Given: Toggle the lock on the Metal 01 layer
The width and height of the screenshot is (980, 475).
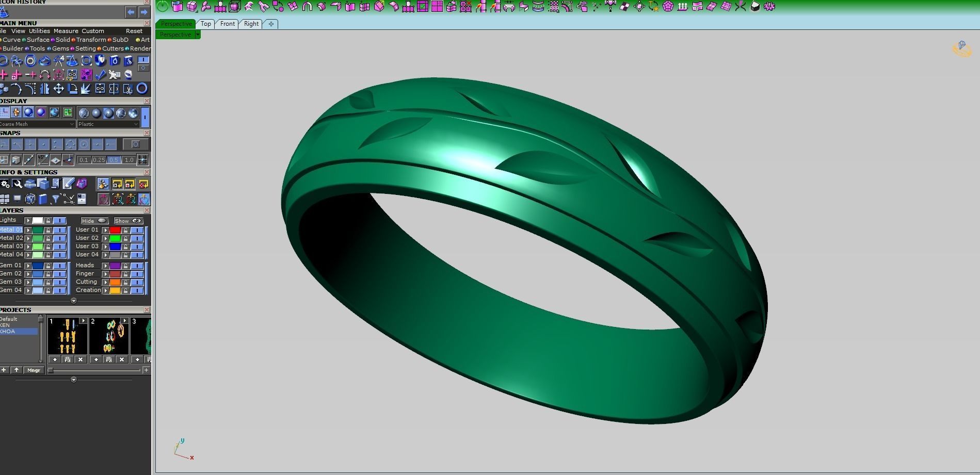Looking at the screenshot, I should click(x=49, y=231).
